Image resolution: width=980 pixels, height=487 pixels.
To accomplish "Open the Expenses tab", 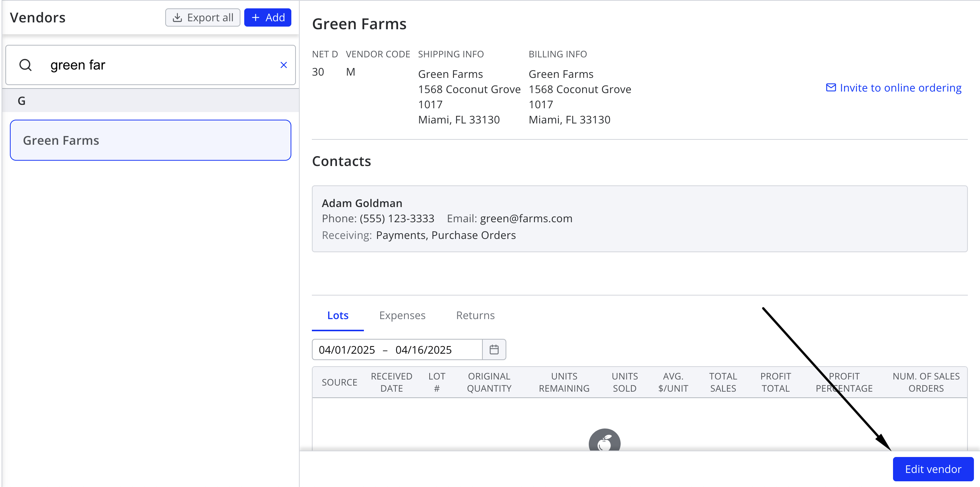I will [x=402, y=315].
